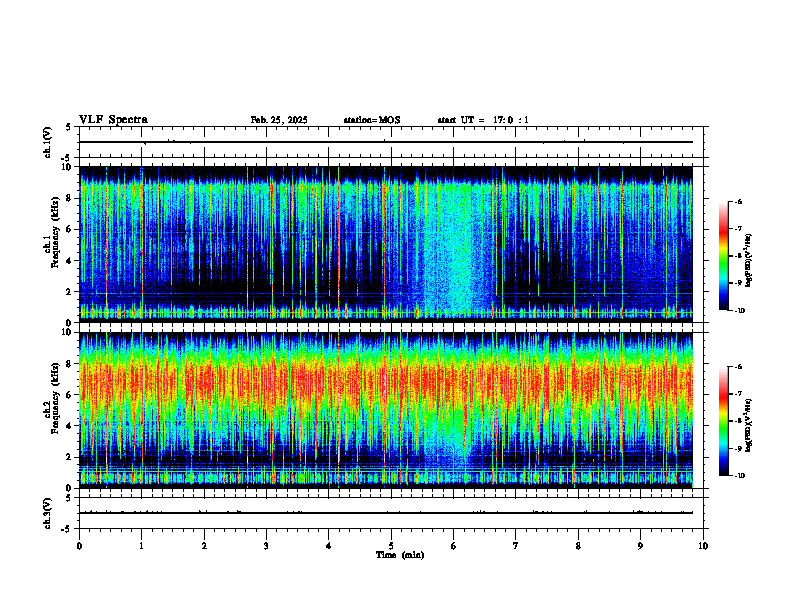
Task: Click the "-8" label on ch.2 color bar
Action: click(x=738, y=421)
